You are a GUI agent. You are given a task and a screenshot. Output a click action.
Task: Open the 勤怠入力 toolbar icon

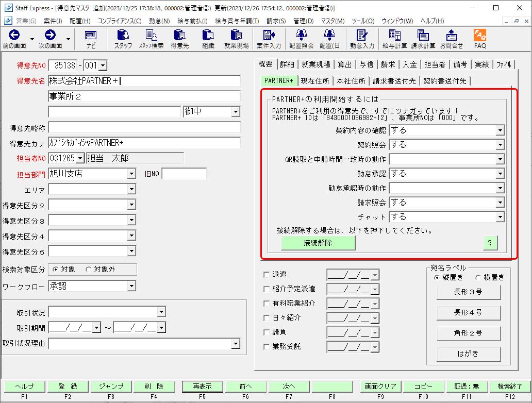tap(362, 35)
